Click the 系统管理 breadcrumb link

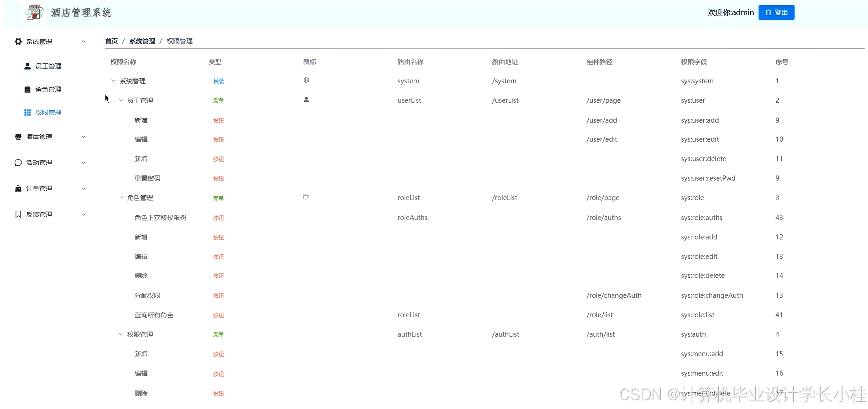tap(142, 41)
